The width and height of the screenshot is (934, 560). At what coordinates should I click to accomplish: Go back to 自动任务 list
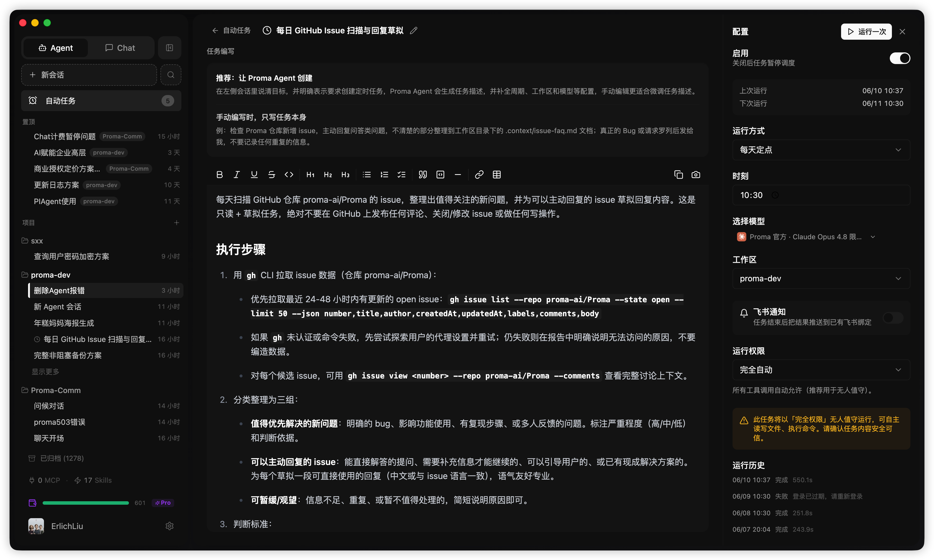(231, 30)
